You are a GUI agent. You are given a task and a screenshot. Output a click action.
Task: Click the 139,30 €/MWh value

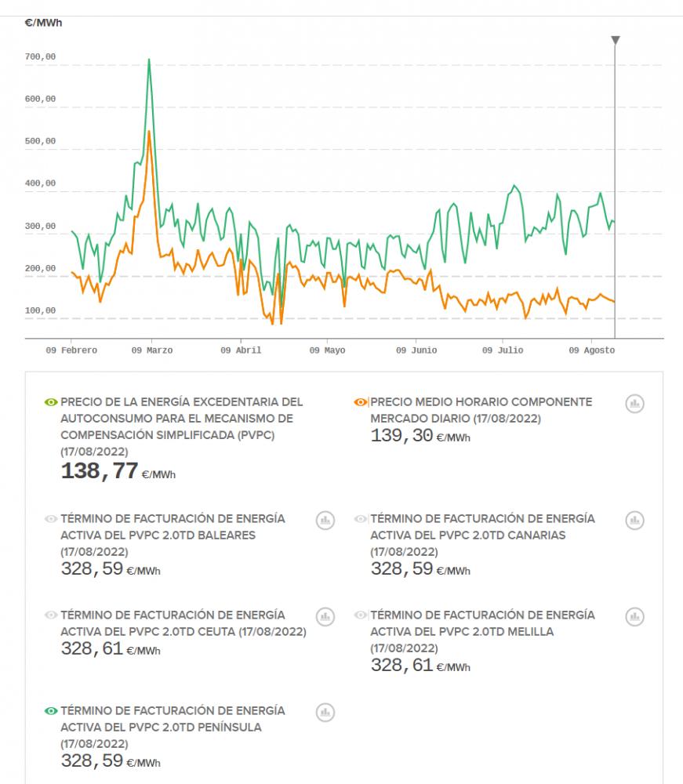(x=420, y=435)
